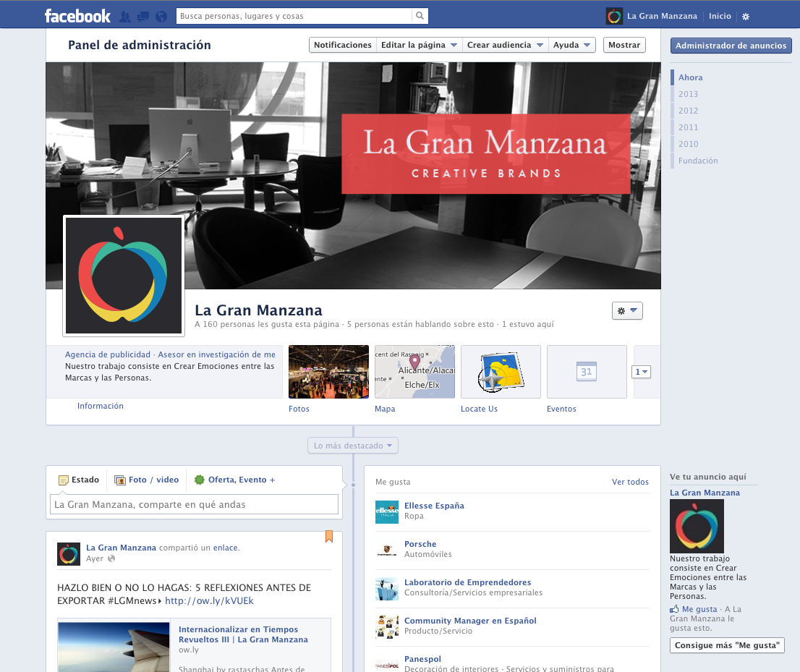Click the Administrador de anuncios button

(x=731, y=46)
